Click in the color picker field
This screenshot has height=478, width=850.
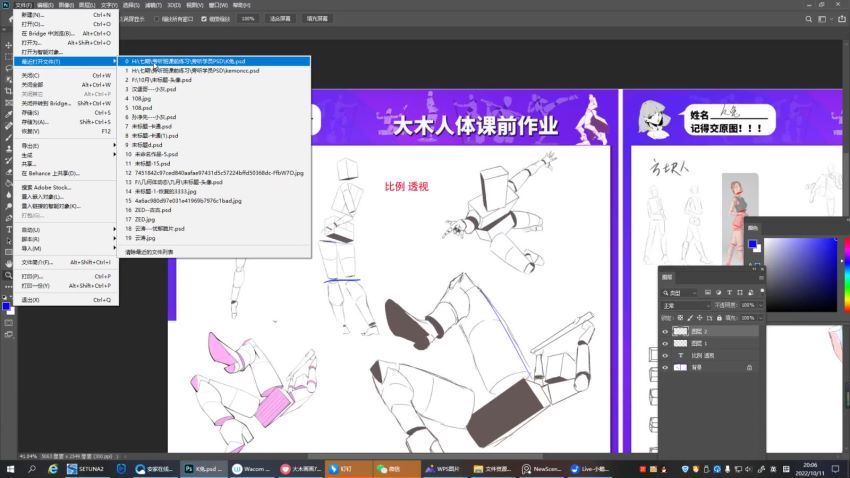click(x=801, y=275)
